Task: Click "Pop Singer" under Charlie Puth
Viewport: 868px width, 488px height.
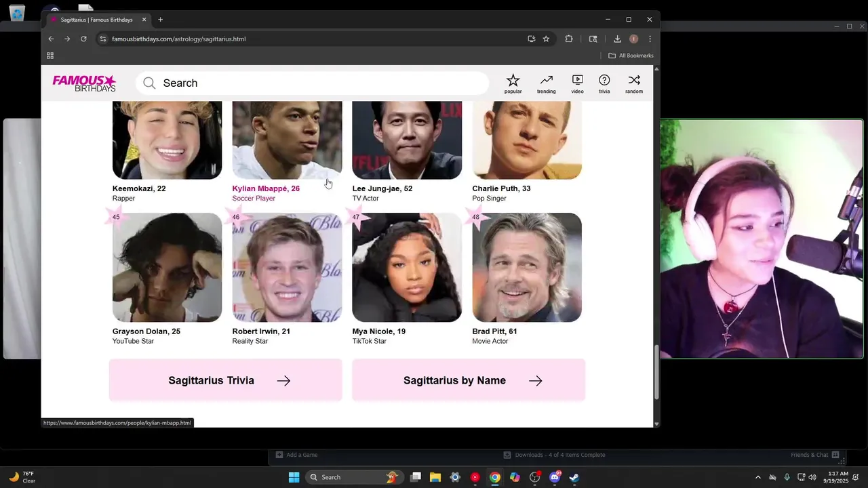Action: tap(491, 198)
